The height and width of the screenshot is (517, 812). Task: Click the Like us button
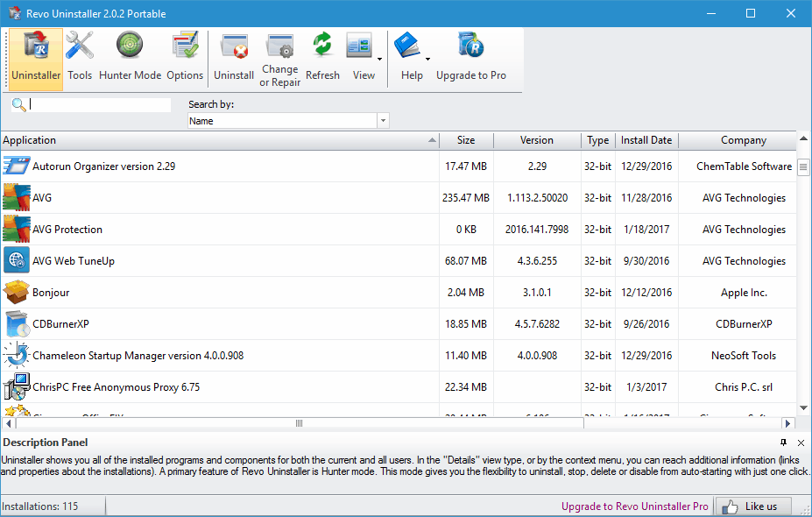pyautogui.click(x=752, y=506)
